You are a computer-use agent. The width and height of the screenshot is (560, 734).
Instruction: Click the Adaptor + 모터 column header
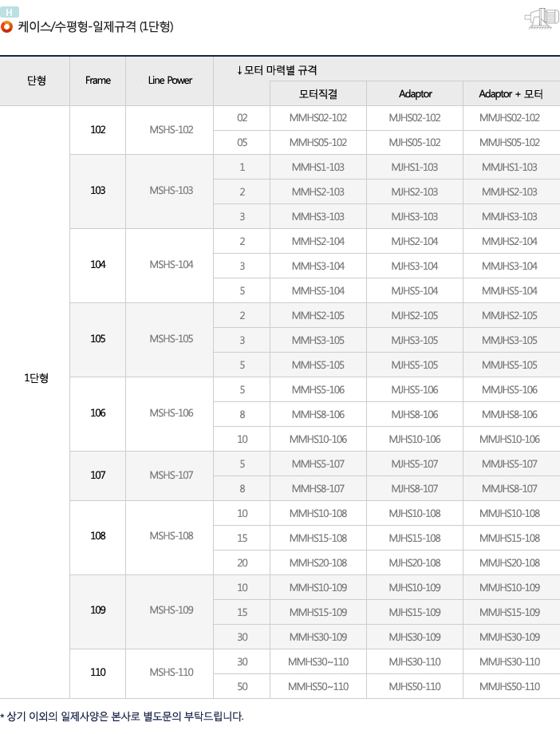click(x=511, y=93)
